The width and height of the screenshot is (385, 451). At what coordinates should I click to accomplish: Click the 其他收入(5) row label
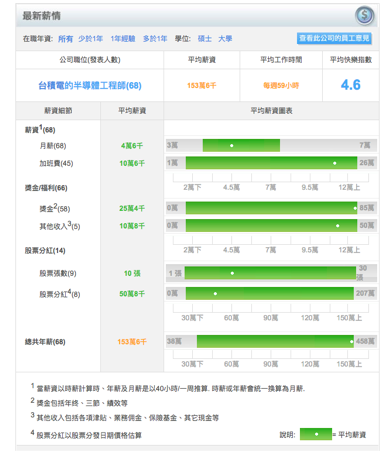click(60, 226)
